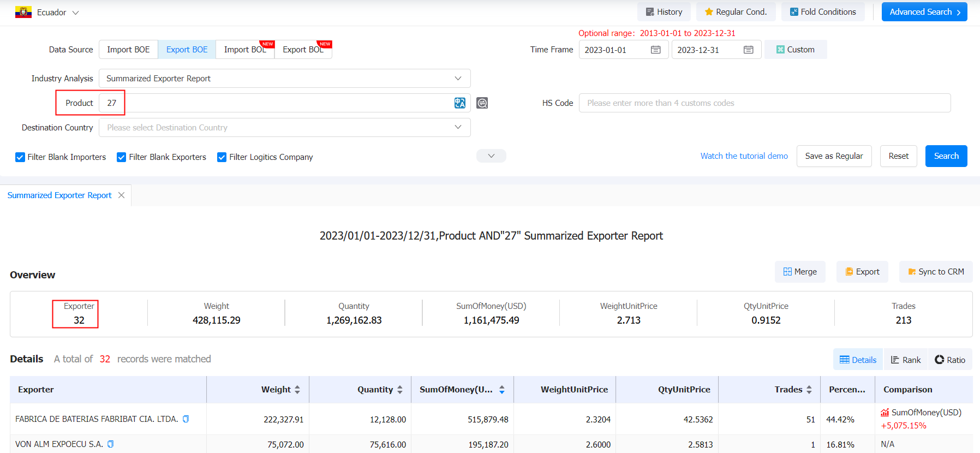Click SumOfMoney(USD) value 1,161,475.49
This screenshot has height=453, width=980.
pos(492,320)
